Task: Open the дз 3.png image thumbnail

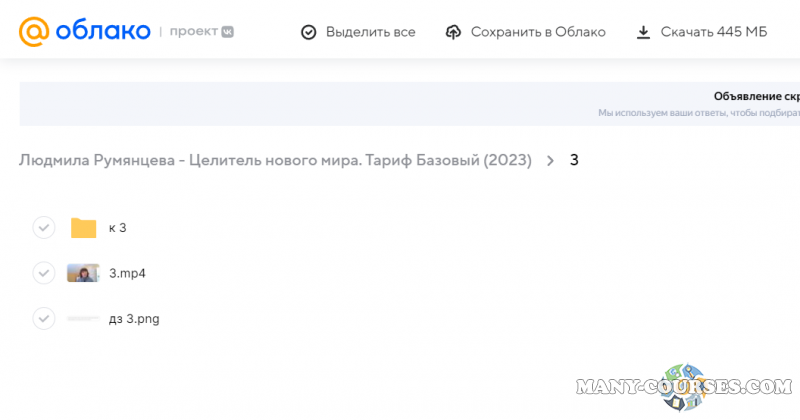Action: click(x=83, y=319)
